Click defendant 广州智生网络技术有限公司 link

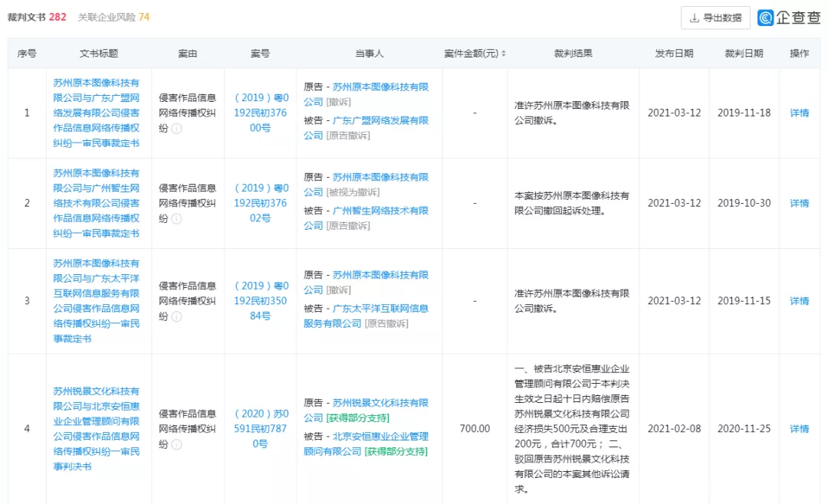click(x=366, y=218)
